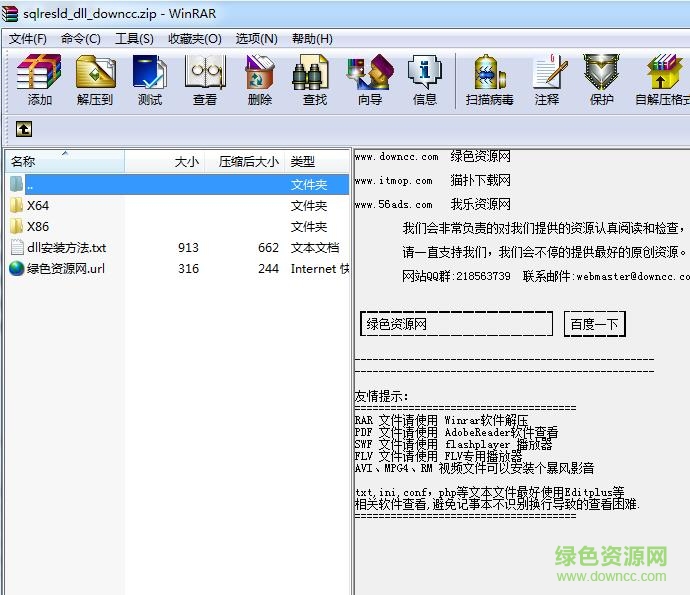Click the size value 913
This screenshot has width=690, height=595.
point(188,248)
